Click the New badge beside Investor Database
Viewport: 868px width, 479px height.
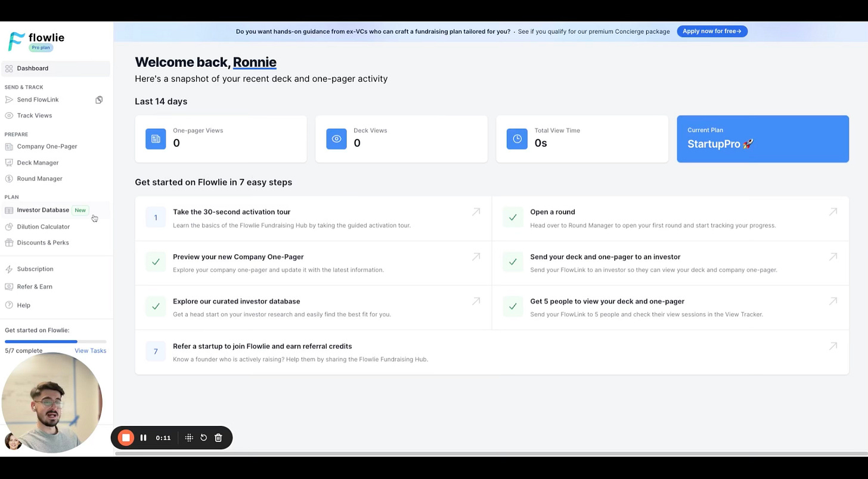click(x=80, y=210)
